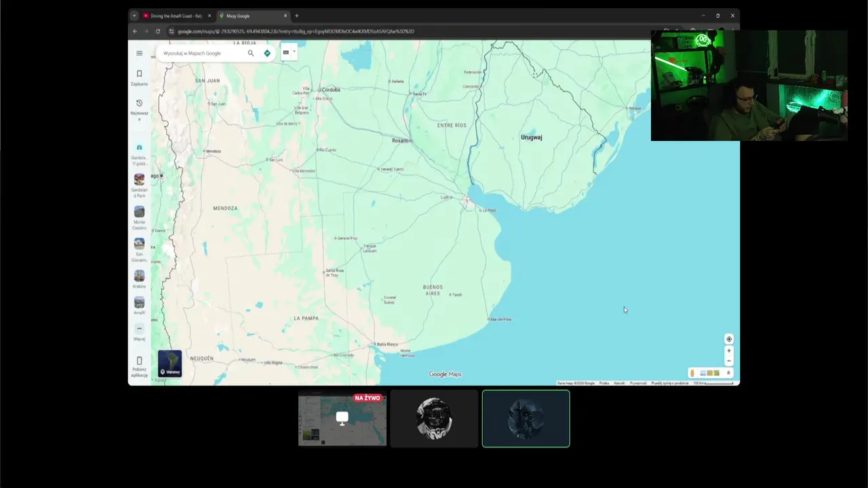Reload the page with refresh icon
The width and height of the screenshot is (868, 488).
158,31
